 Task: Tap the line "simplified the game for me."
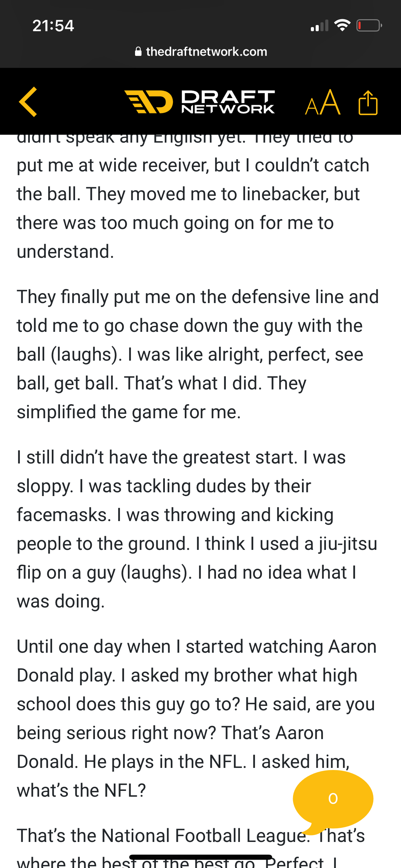[129, 412]
